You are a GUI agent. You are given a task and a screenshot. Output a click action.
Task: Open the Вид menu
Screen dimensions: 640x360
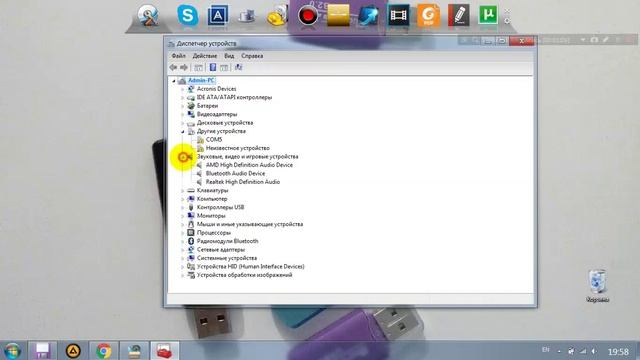tap(229, 56)
